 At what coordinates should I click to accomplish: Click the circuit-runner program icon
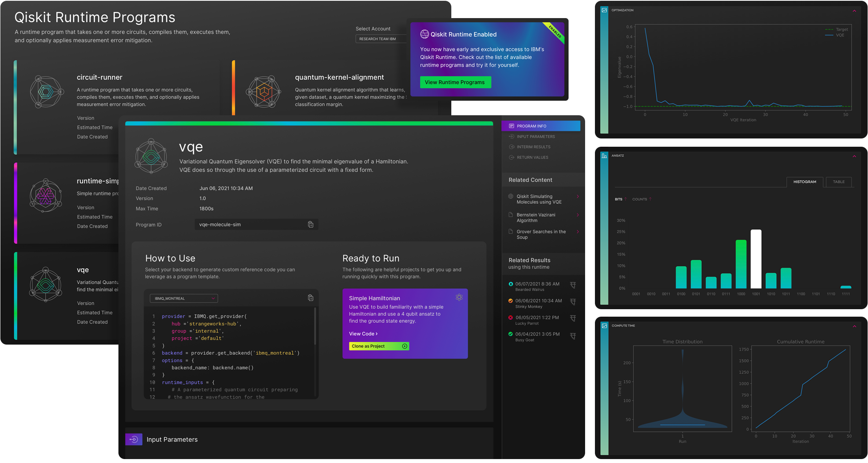coord(46,92)
